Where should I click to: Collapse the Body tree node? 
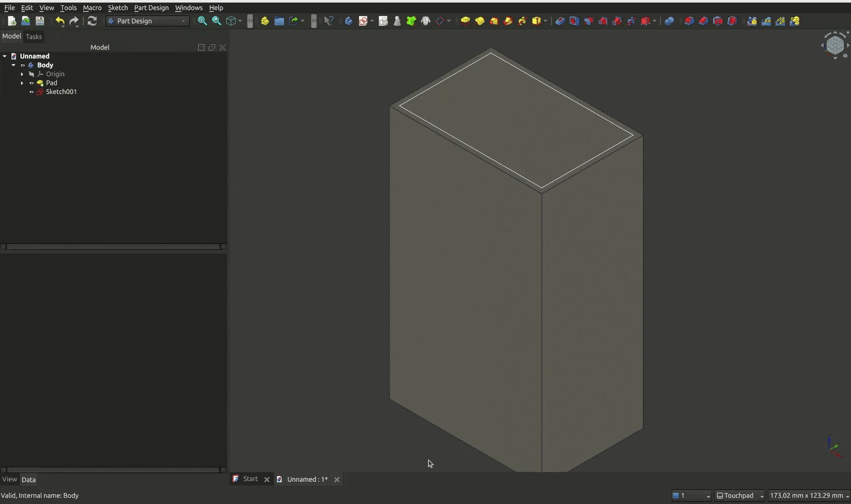pos(14,65)
